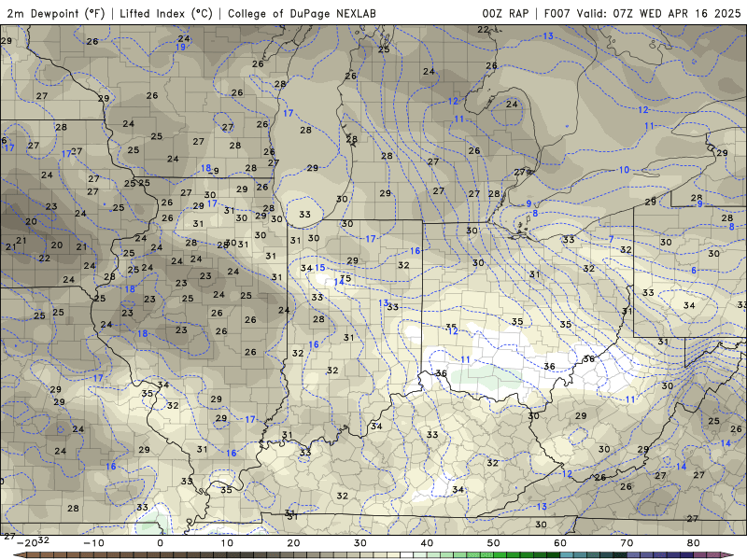Click the blue lifted index contour label "7"
This screenshot has height=560, width=747.
612,239
